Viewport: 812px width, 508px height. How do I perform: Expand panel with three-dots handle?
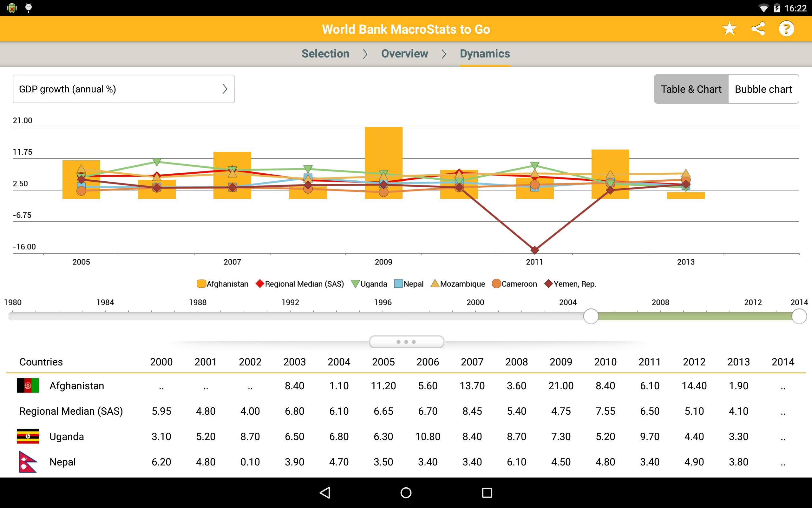pyautogui.click(x=406, y=342)
